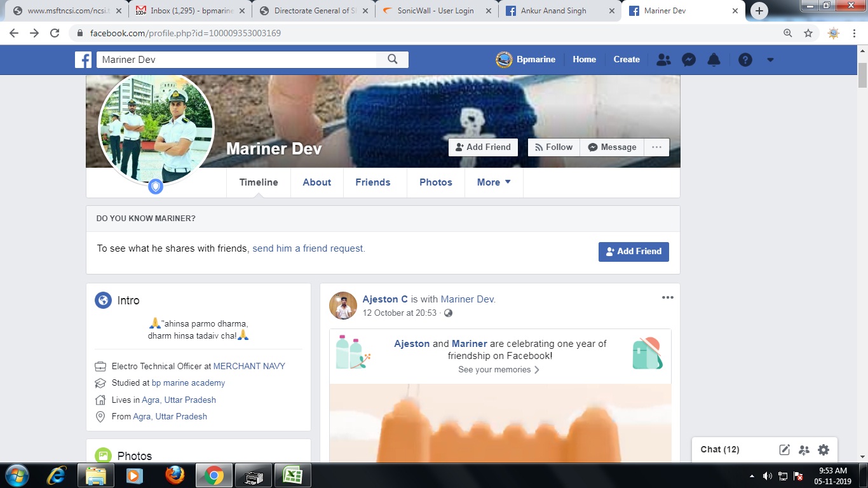This screenshot has width=868, height=488.
Task: Open Windows Explorer from taskbar
Action: [x=96, y=475]
